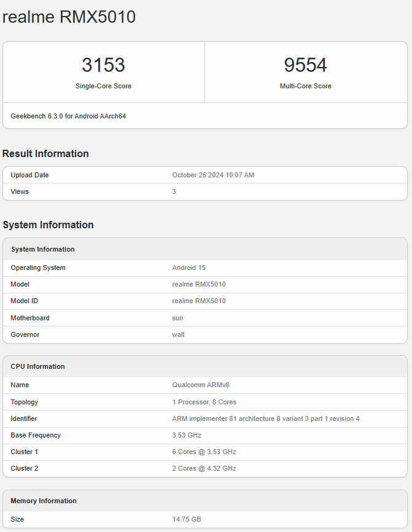Click Geekbench 6.3.0 for Android AArch64 text
Image resolution: width=412 pixels, height=532 pixels.
(68, 116)
